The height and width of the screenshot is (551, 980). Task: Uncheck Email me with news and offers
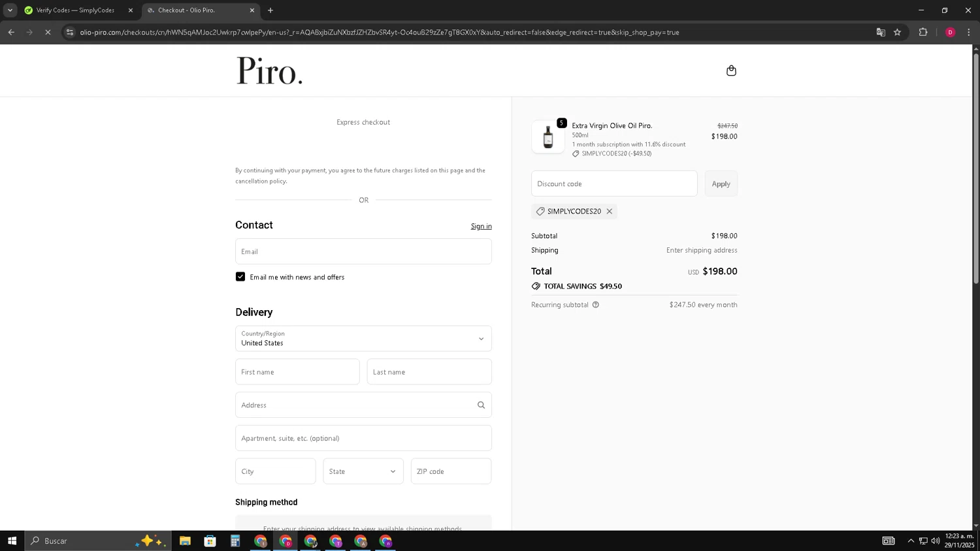240,277
